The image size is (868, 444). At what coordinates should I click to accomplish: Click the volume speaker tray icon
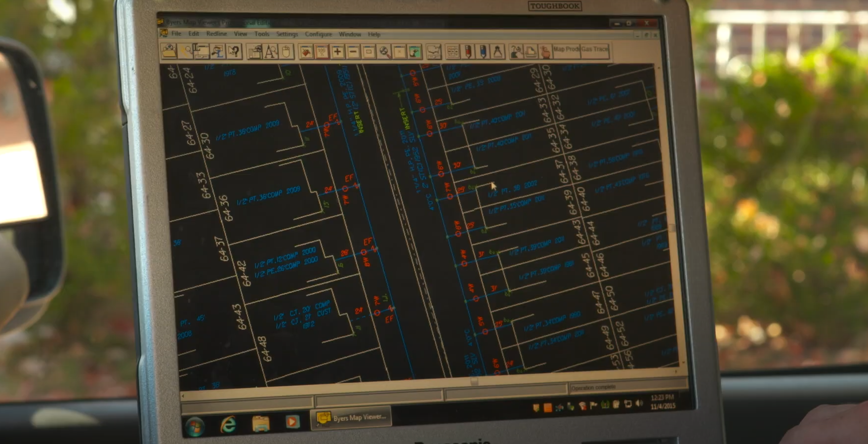639,404
